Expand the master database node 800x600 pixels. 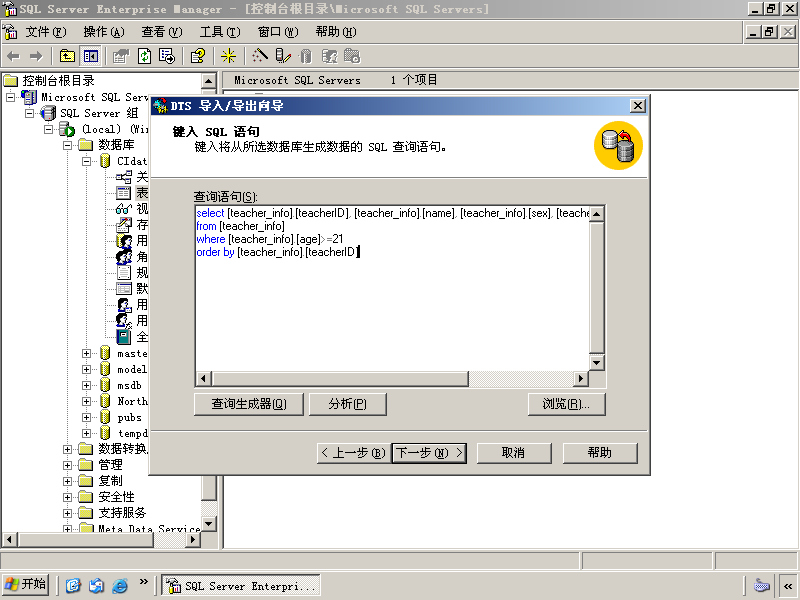pos(87,353)
